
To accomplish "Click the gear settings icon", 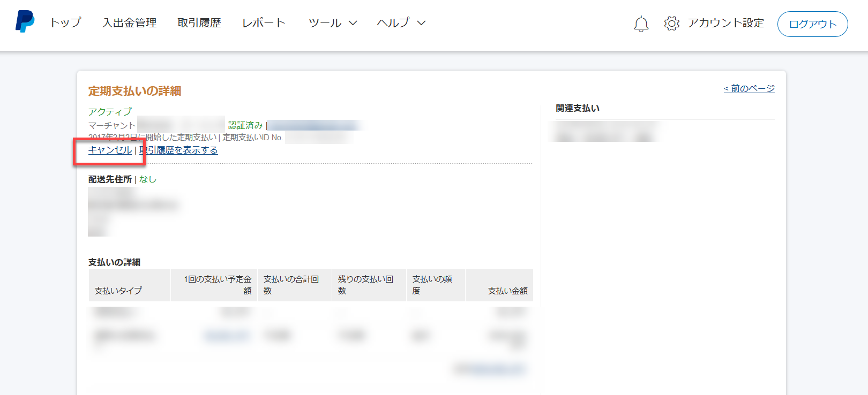I will (671, 24).
